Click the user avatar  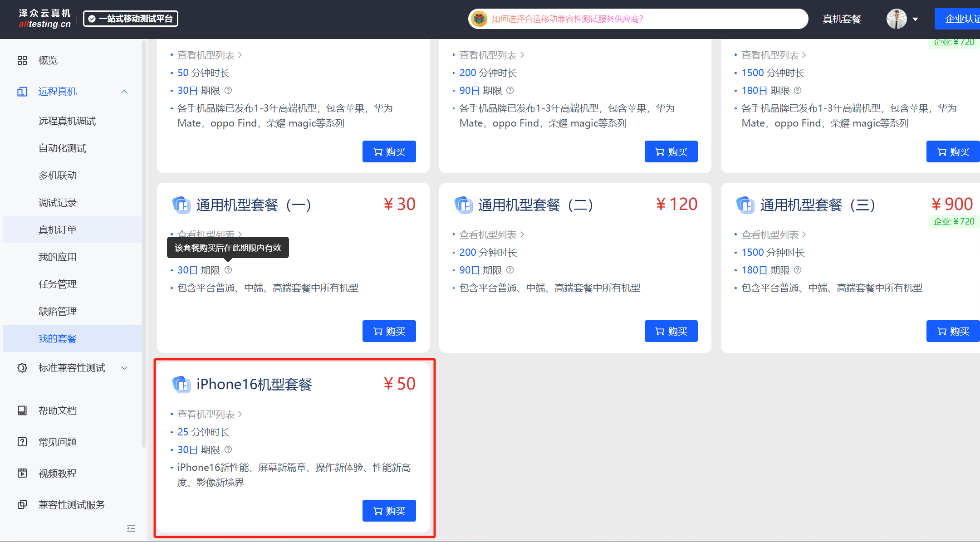897,19
